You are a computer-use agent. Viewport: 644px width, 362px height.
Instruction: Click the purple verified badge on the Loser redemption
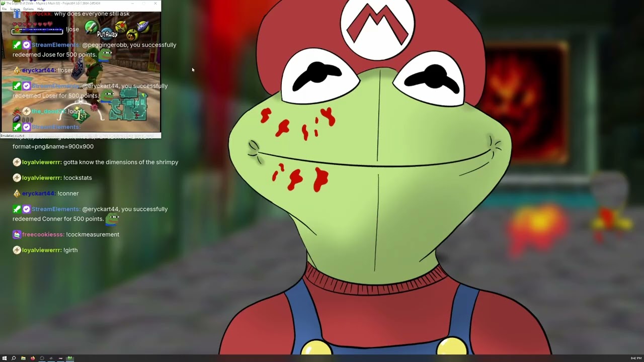tap(26, 86)
